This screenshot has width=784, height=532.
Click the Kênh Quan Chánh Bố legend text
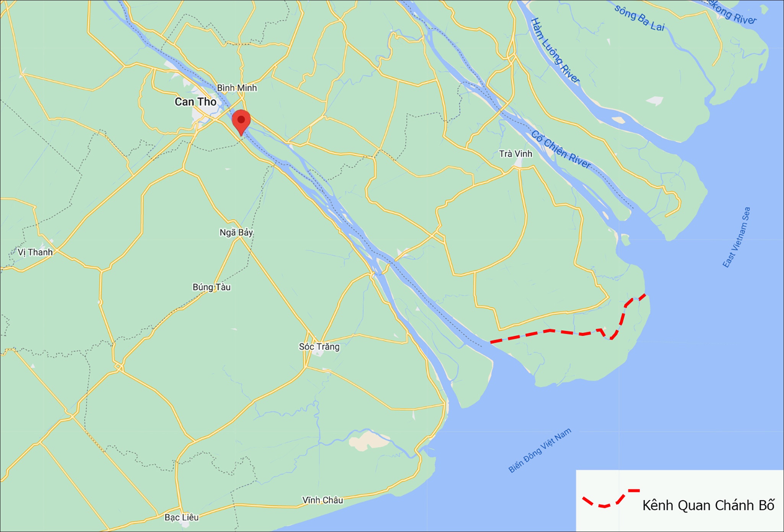[x=709, y=505]
